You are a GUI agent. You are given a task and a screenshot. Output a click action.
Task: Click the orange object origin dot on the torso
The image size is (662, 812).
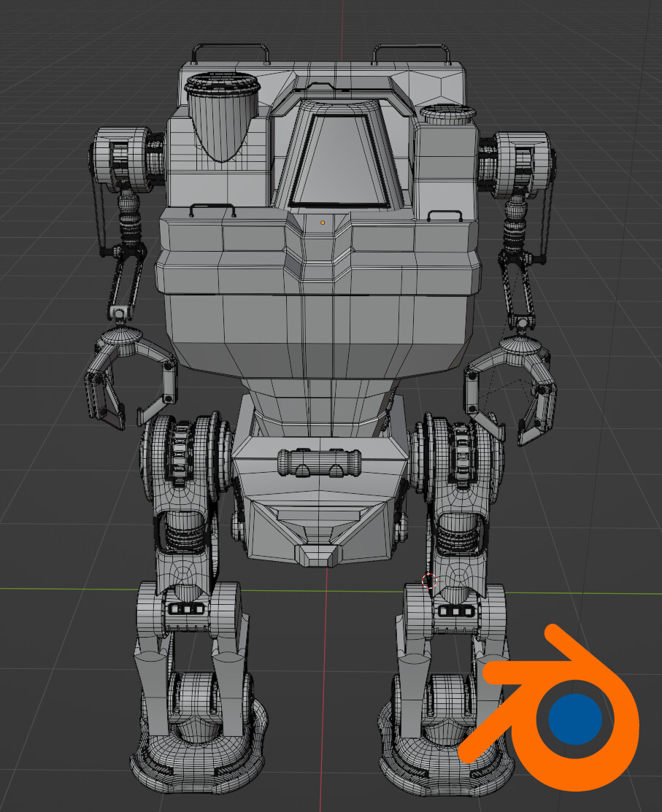point(320,221)
